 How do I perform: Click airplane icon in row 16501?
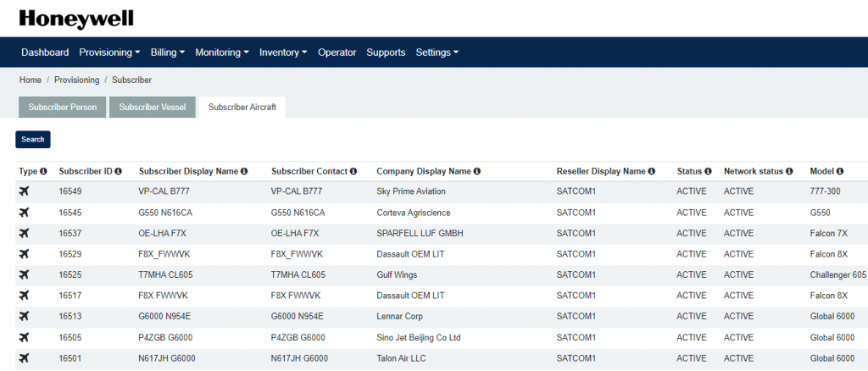point(24,358)
